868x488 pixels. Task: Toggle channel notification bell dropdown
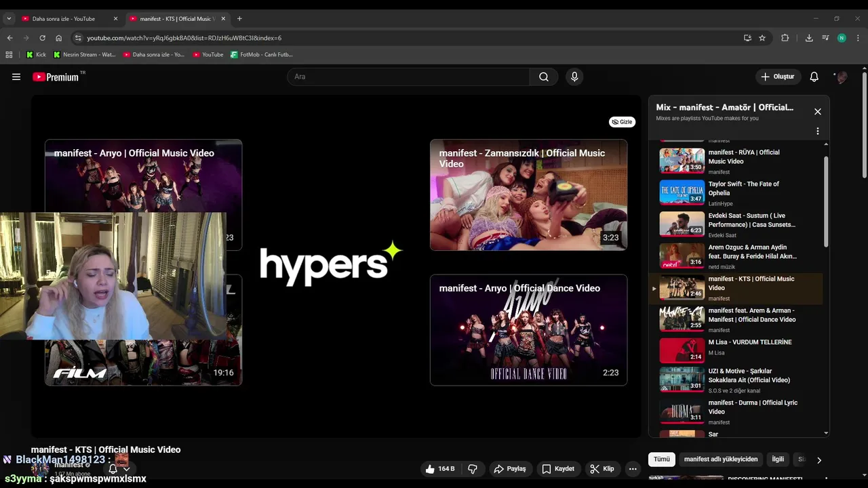(119, 469)
